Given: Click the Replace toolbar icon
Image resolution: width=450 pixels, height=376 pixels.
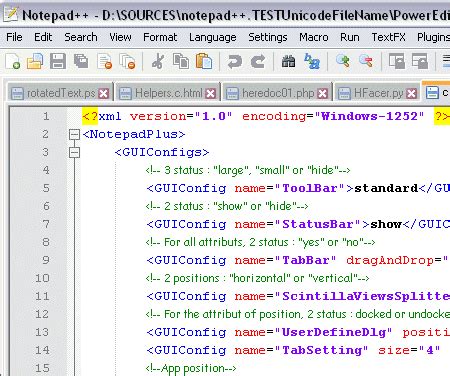Looking at the screenshot, I should pyautogui.click(x=312, y=62).
